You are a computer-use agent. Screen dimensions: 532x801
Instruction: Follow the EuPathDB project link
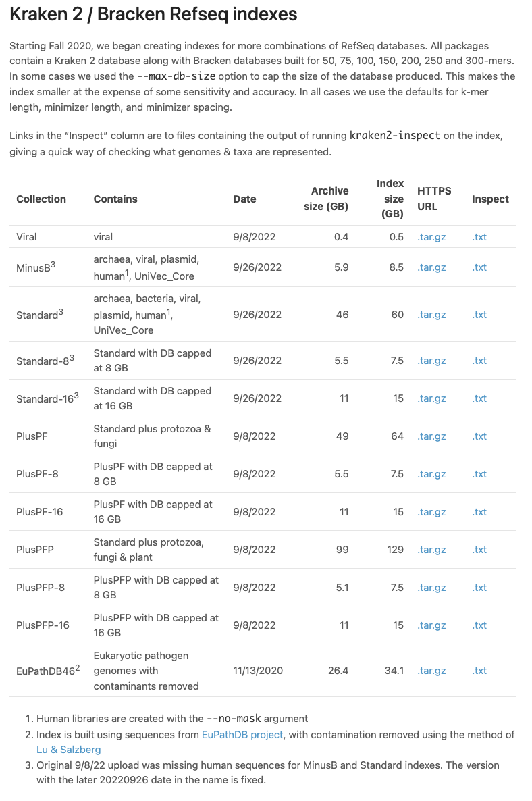[x=242, y=735]
